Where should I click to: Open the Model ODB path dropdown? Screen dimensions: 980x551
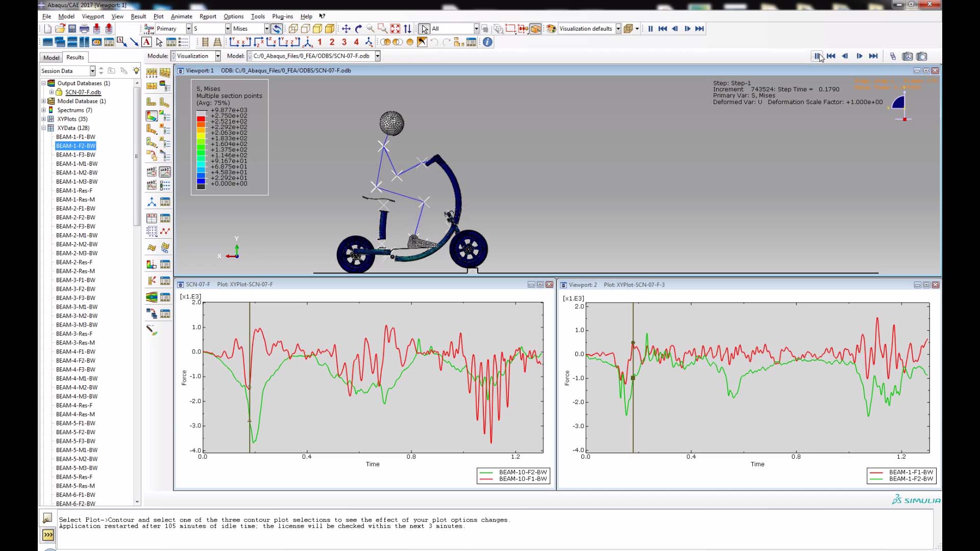(x=313, y=56)
